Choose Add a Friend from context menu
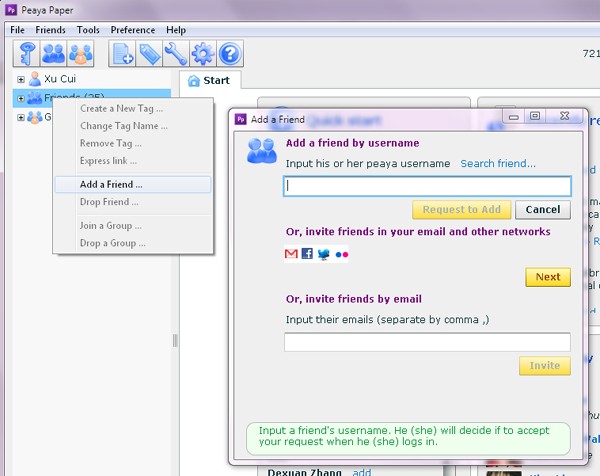 pos(133,184)
